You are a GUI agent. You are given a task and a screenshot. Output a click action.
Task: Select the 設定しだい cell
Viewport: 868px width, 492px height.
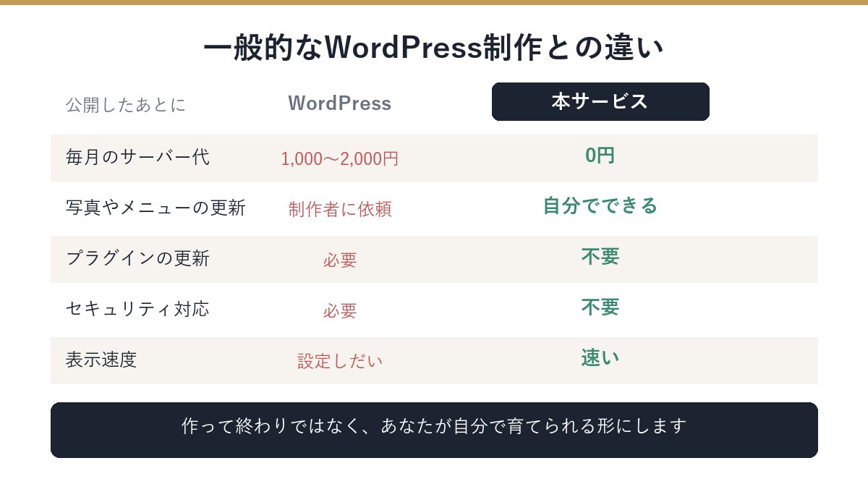click(340, 361)
